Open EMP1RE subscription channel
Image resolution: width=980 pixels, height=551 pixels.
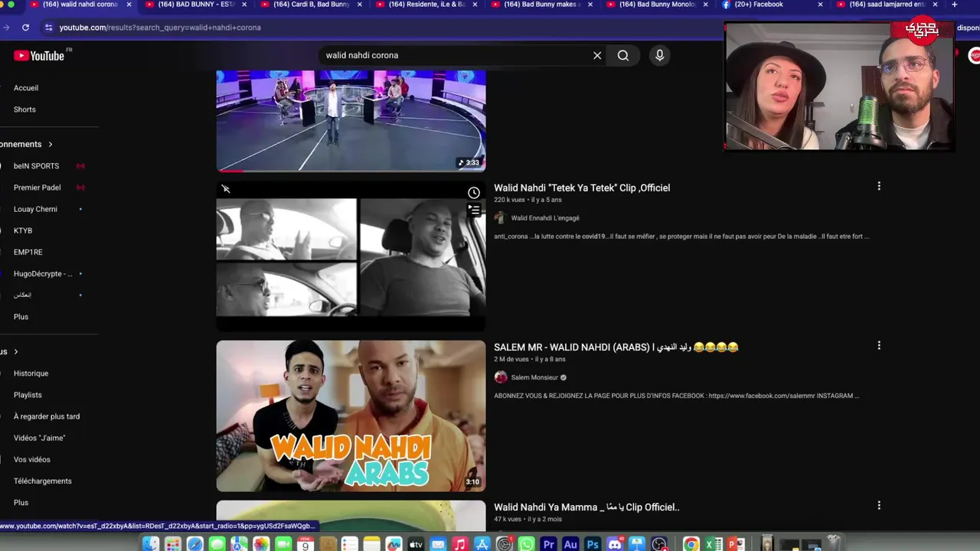(28, 252)
